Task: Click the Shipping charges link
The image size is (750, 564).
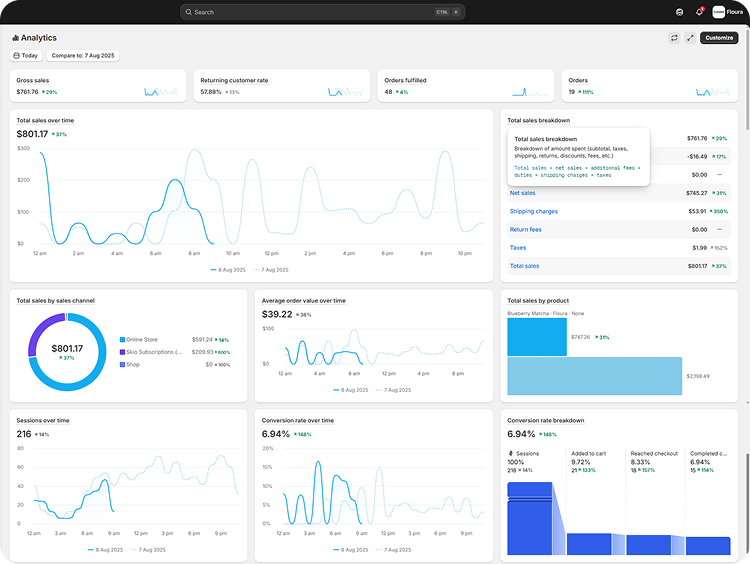Action: (x=534, y=211)
